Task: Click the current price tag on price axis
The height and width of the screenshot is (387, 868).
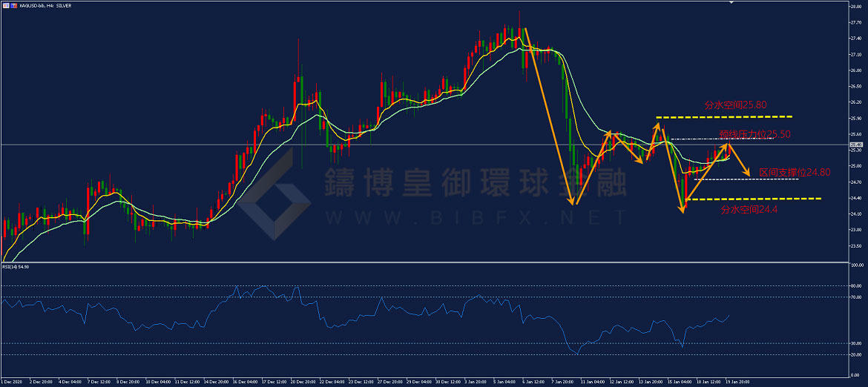Action: tap(856, 145)
